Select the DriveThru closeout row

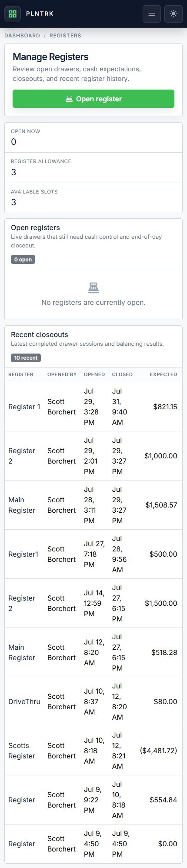click(93, 701)
